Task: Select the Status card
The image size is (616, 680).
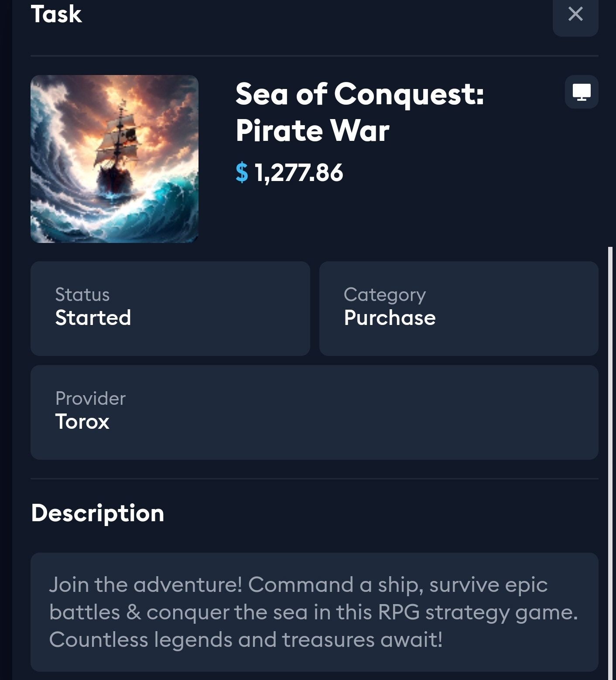Action: pos(170,308)
